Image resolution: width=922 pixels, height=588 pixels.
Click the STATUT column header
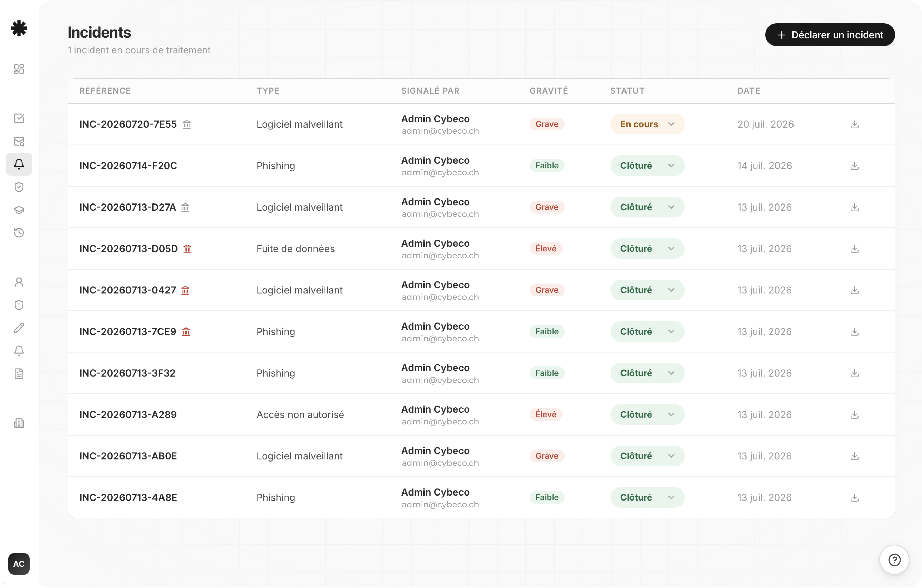tap(627, 91)
